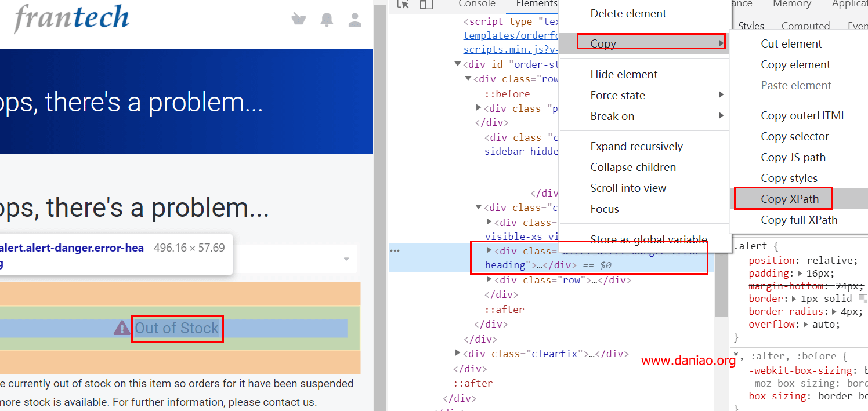
Task: Select Copy selector in the submenu
Action: [x=795, y=136]
